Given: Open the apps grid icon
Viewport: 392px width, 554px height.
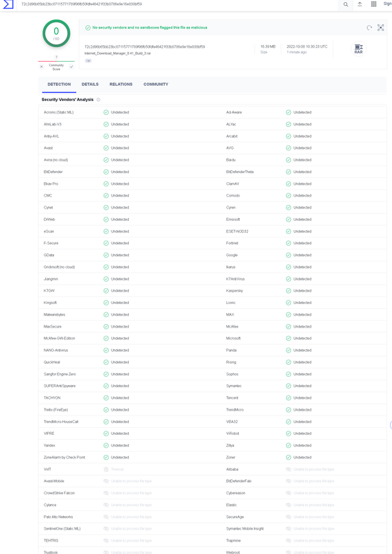Looking at the screenshot, I should tap(373, 4).
